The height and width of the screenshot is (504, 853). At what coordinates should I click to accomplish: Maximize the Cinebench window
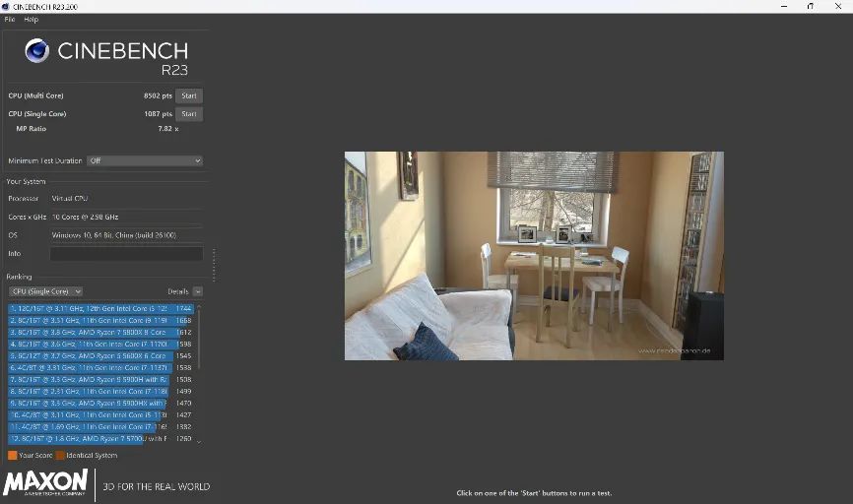(x=811, y=7)
